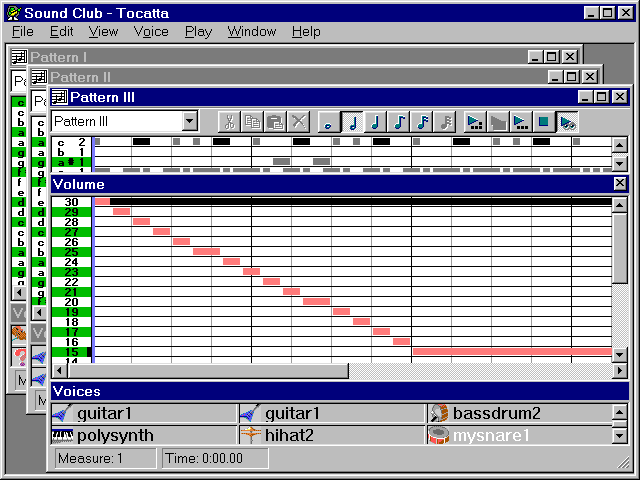This screenshot has height=480, width=640.
Task: Click the Volume grid scroll up arrow
Action: 620,204
